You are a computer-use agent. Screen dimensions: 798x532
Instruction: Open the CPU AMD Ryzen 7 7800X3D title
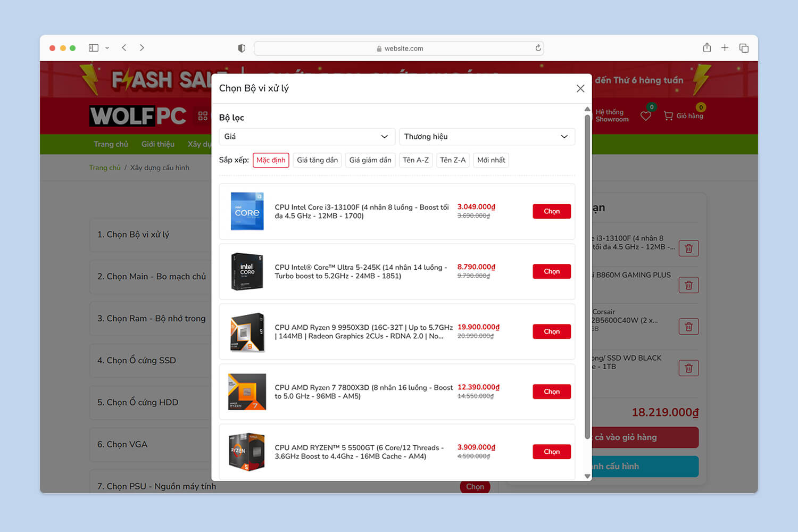pos(364,392)
